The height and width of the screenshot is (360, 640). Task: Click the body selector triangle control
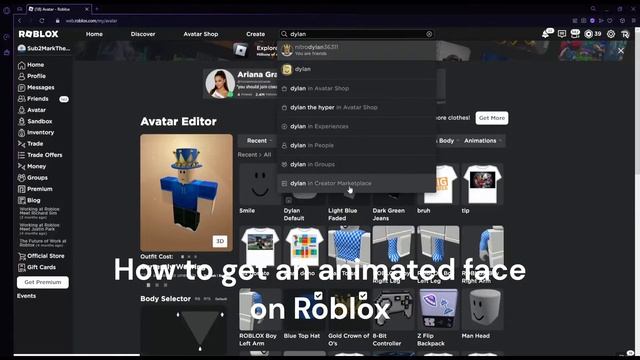pyautogui.click(x=200, y=330)
